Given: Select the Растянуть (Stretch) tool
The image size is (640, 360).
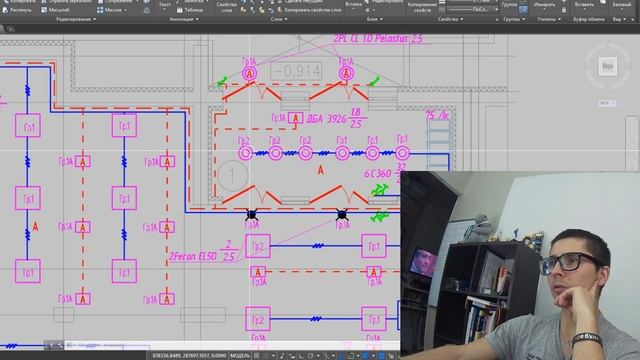Looking at the screenshot, I should pyautogui.click(x=16, y=10).
